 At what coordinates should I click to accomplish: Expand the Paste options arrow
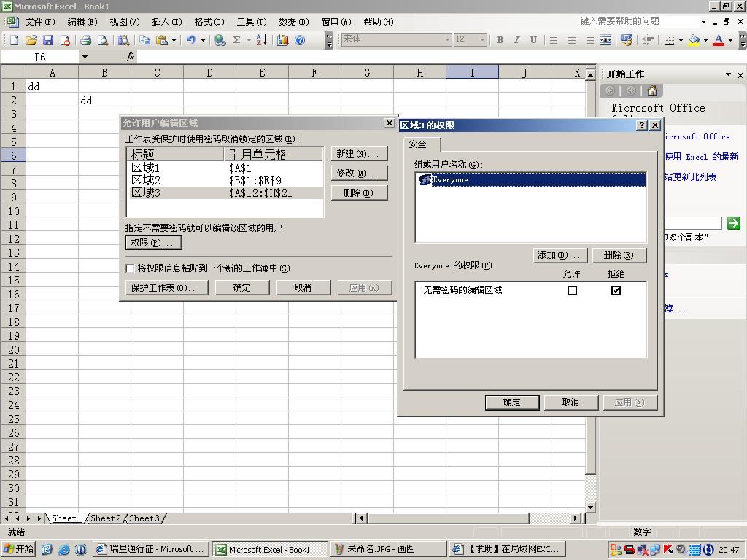coord(174,41)
